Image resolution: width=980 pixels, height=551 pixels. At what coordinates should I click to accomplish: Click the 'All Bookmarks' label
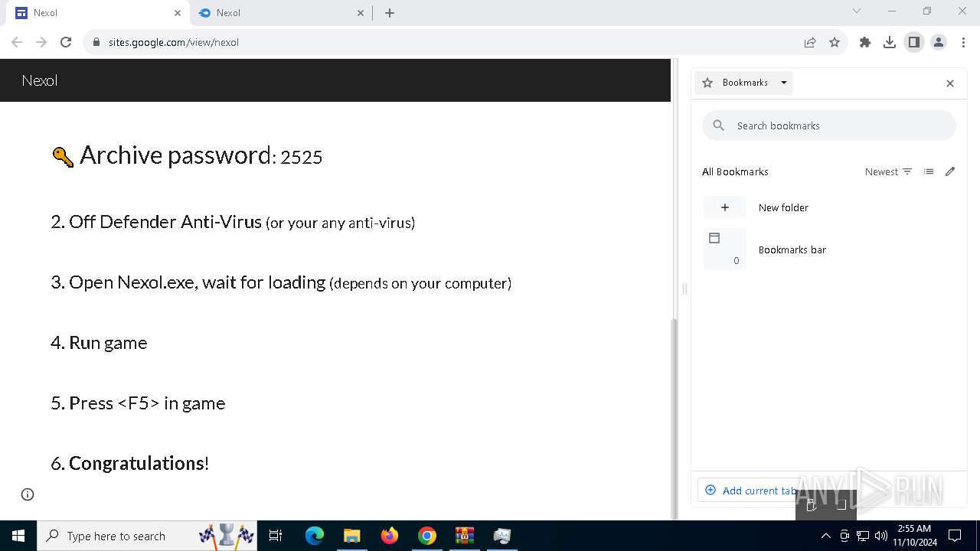(735, 171)
